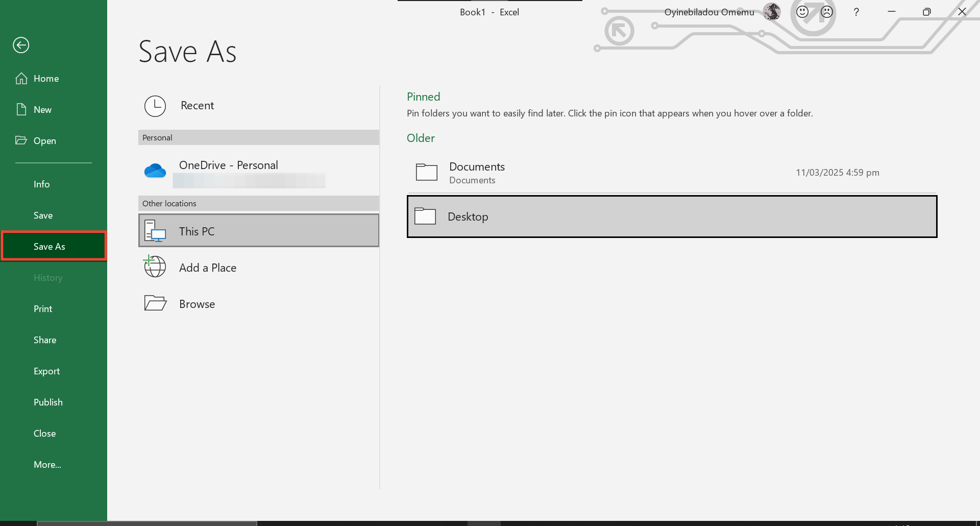Open Help via question mark icon
The width and height of the screenshot is (980, 526).
coord(856,12)
